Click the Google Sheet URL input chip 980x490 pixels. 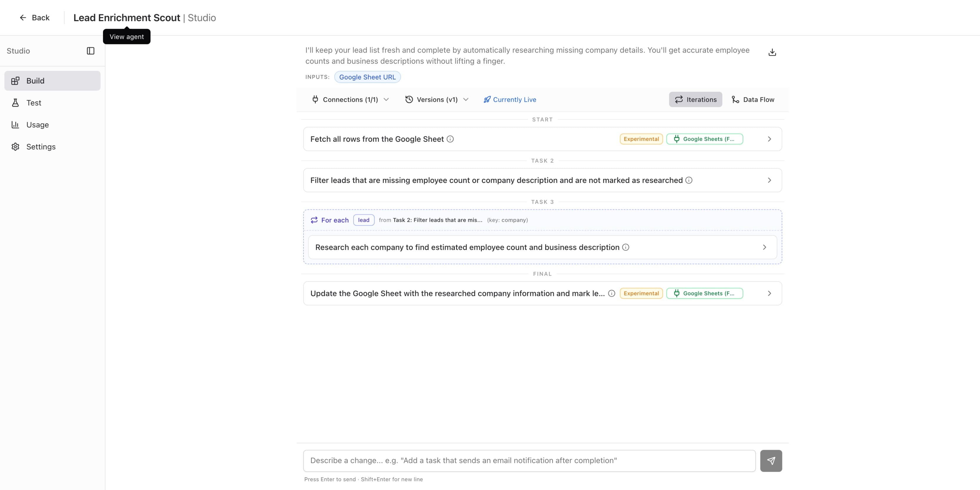pos(367,77)
